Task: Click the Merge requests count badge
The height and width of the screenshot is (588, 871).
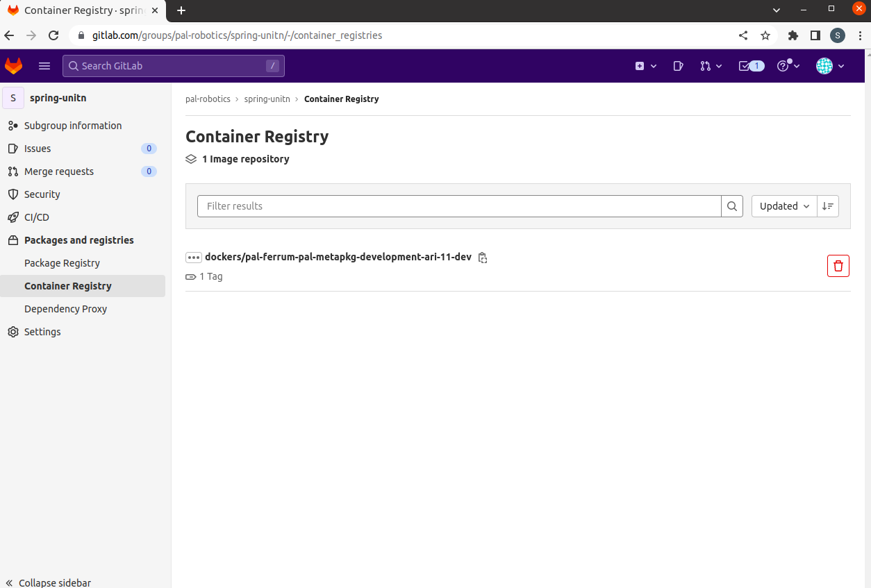Action: 149,171
